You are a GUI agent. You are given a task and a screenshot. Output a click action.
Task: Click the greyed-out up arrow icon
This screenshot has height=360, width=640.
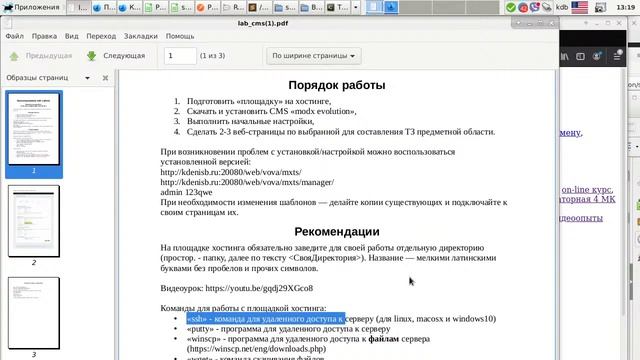point(14,56)
